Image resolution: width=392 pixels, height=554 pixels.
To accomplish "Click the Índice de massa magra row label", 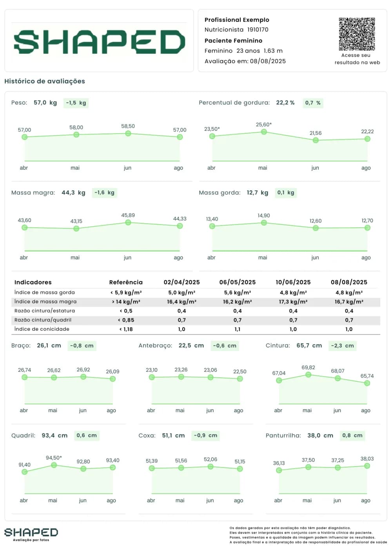I will coord(45,302).
